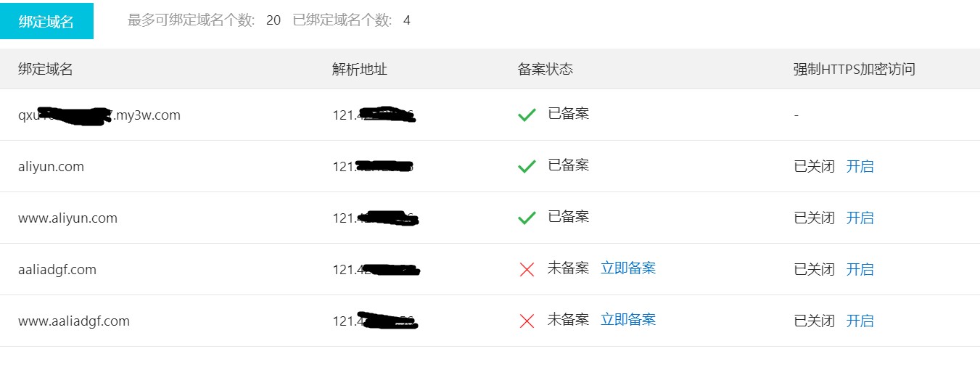Click the www.aaliadgf.com domain entry
This screenshot has width=980, height=375.
[74, 321]
